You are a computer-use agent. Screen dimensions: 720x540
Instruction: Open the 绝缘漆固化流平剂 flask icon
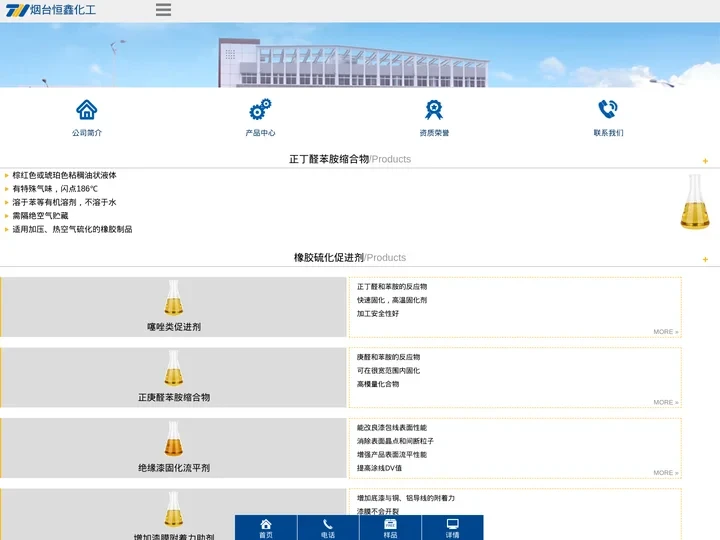pyautogui.click(x=174, y=439)
